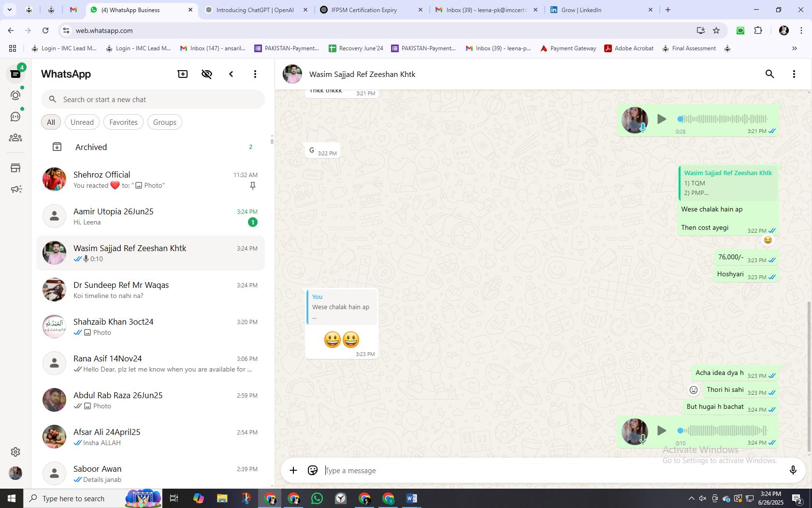Open conversation three-dot menu

[x=794, y=74]
